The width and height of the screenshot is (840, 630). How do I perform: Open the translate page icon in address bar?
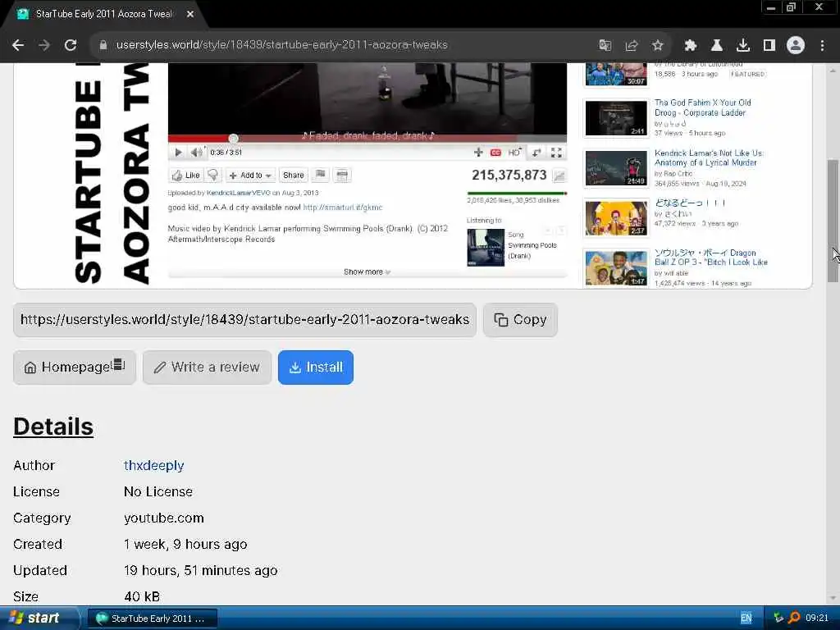(x=605, y=45)
